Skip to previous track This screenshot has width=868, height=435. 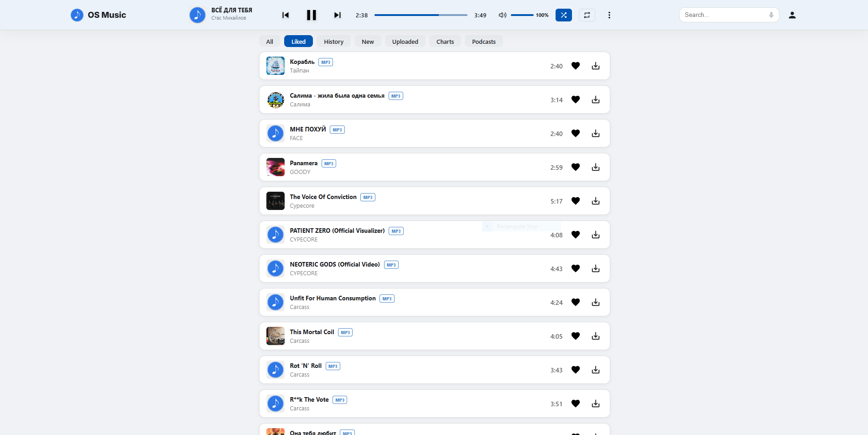pyautogui.click(x=286, y=15)
